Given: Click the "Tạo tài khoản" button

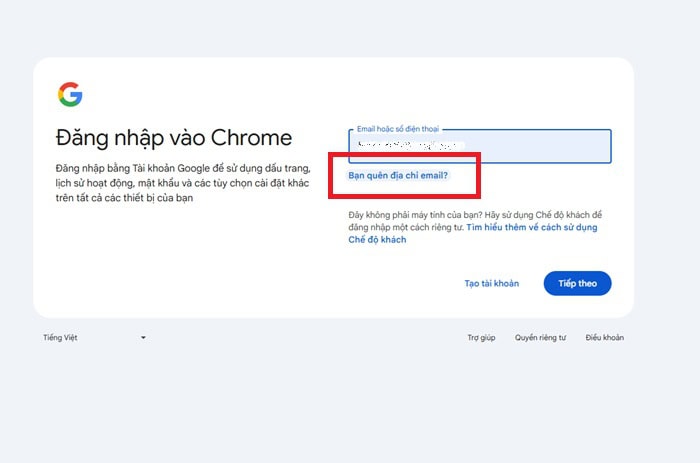Looking at the screenshot, I should click(x=491, y=284).
